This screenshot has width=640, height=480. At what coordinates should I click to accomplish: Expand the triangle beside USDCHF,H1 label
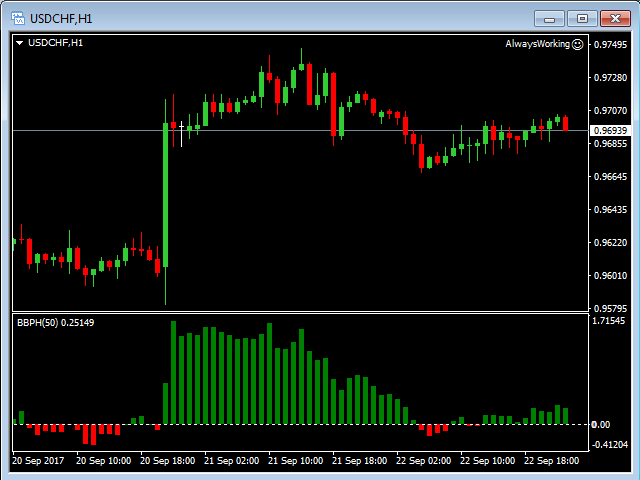click(x=19, y=43)
